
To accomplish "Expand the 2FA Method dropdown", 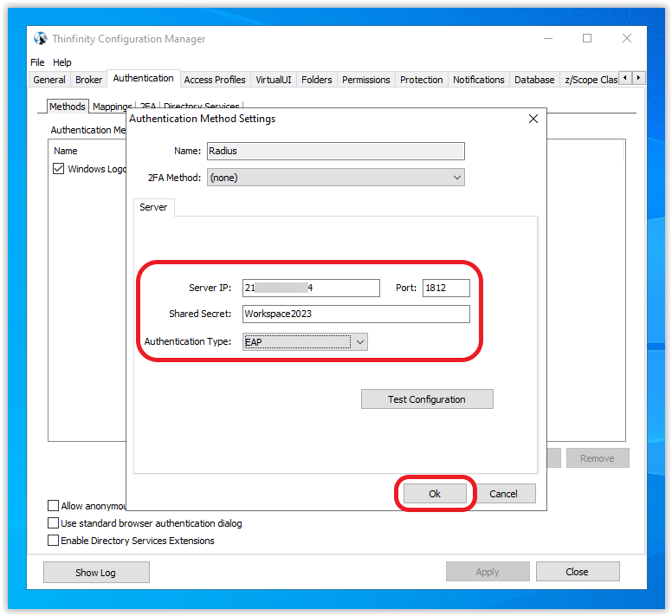I will click(336, 178).
